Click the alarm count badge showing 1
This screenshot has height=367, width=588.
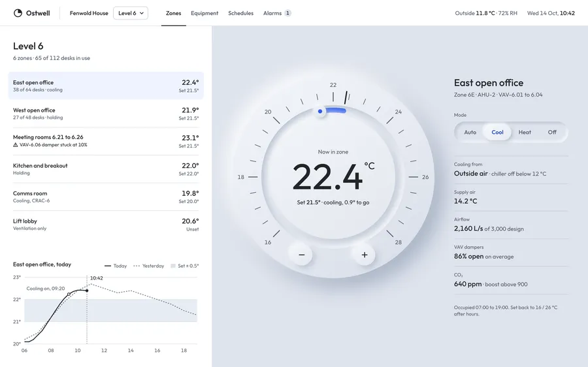[287, 13]
